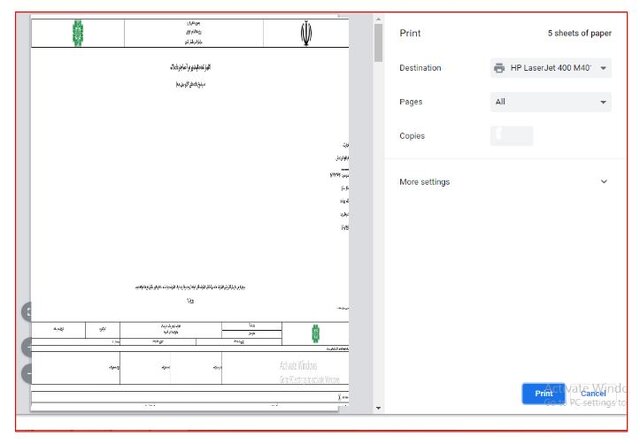
Task: Click the zoom out round button on the preview
Action: [27, 374]
